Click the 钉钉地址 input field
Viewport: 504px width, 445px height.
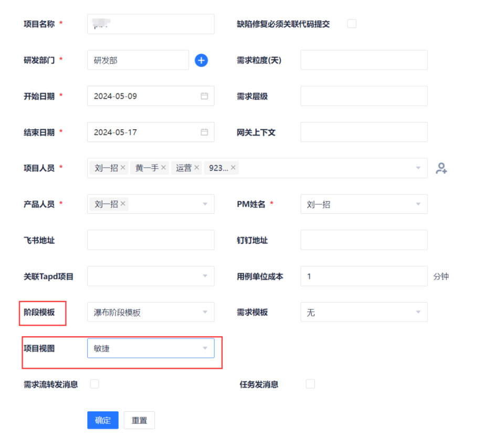pos(364,240)
